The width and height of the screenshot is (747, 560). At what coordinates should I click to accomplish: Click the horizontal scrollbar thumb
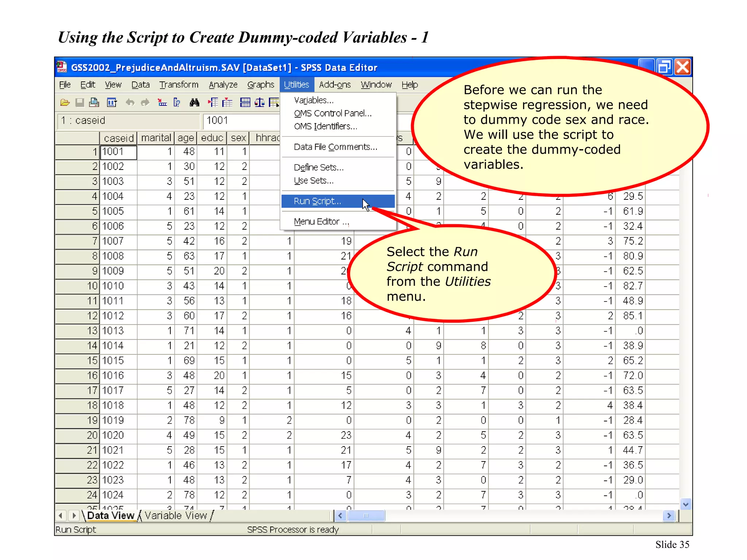366,516
